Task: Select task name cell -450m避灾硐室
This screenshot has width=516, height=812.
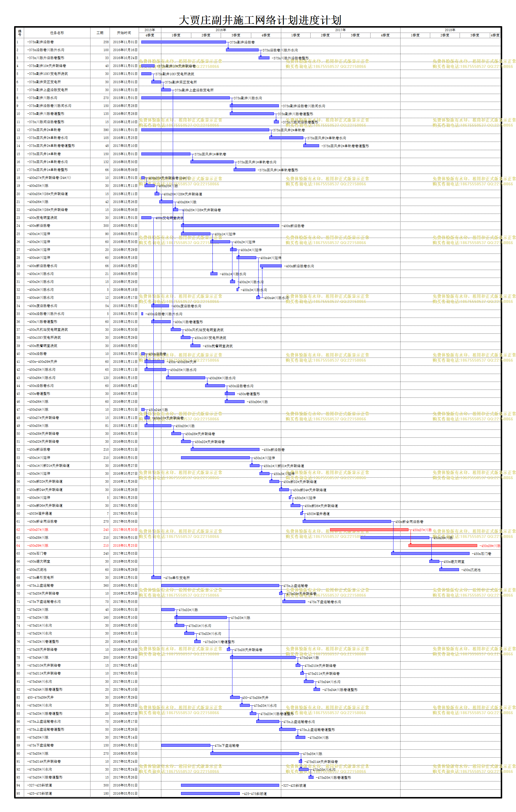Action: (57, 561)
